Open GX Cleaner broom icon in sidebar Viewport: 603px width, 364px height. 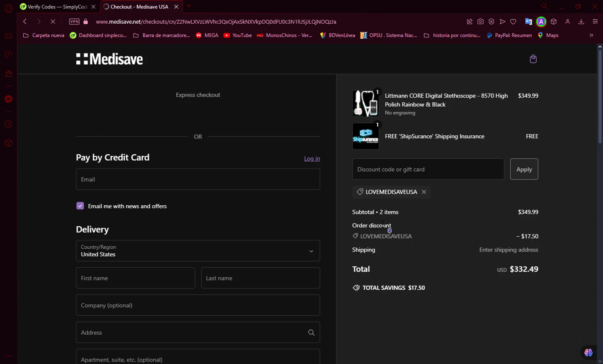(8, 74)
